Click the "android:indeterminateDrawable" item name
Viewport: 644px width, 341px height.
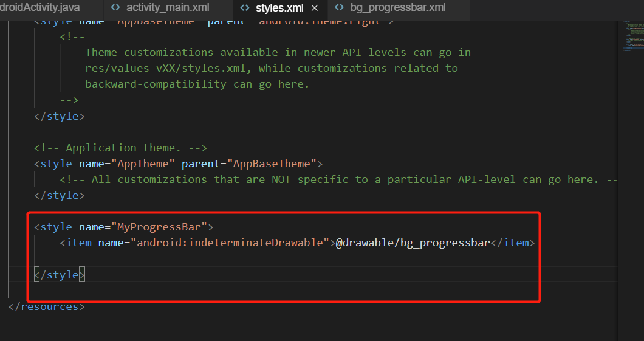coord(230,243)
